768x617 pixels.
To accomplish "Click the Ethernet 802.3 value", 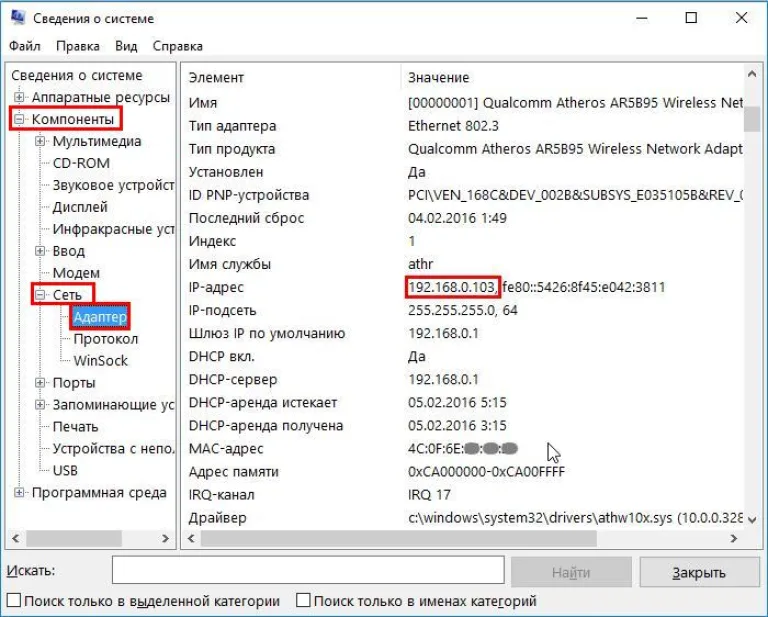I will pyautogui.click(x=453, y=126).
